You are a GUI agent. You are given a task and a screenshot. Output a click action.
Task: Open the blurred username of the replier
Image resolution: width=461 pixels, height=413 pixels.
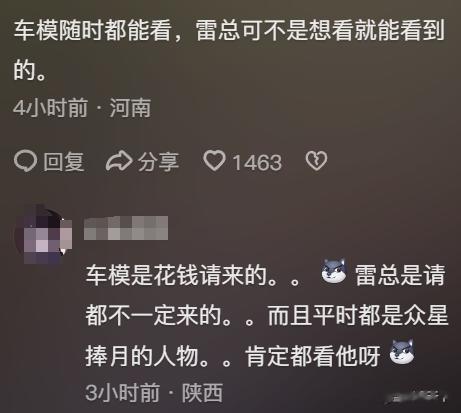tap(126, 228)
